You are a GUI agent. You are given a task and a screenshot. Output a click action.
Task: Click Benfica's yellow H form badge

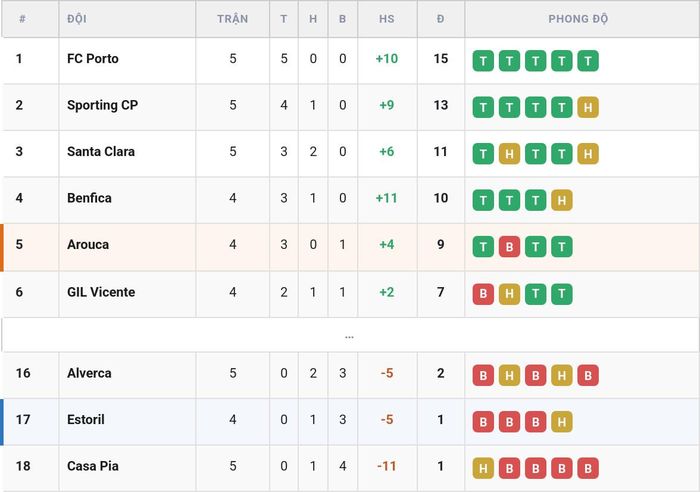(x=562, y=200)
